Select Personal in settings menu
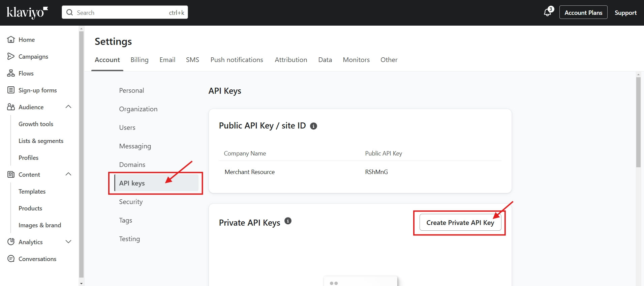Viewport: 644px width, 286px height. click(131, 90)
